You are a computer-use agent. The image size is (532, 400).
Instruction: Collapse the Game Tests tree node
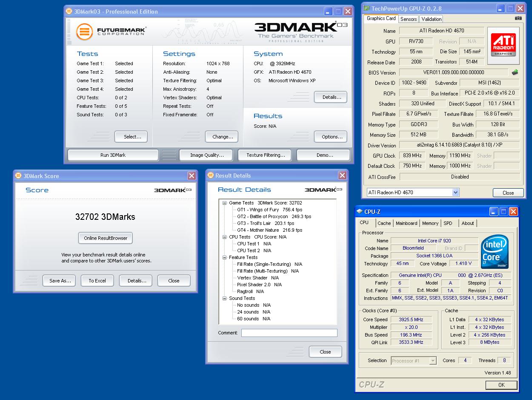point(224,203)
